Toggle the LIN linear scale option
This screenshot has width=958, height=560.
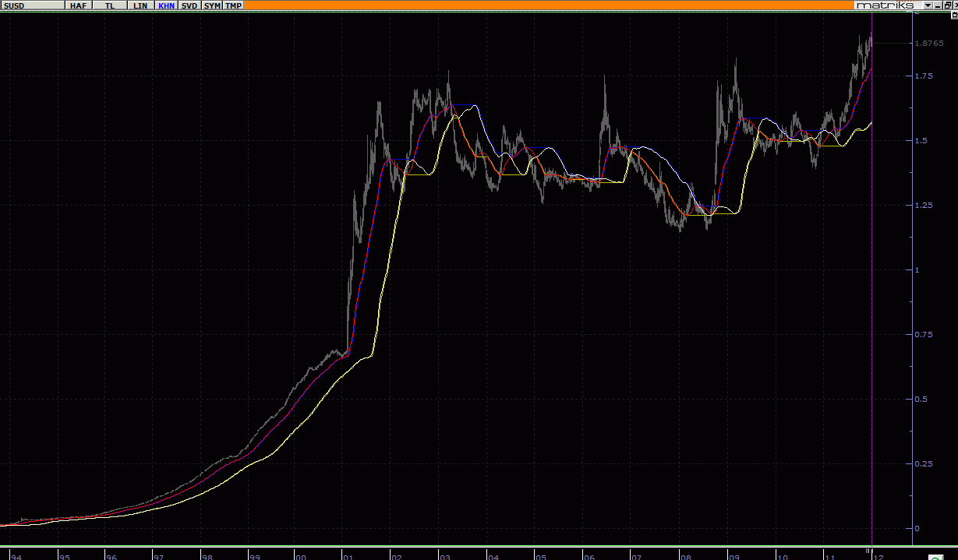tap(140, 5)
